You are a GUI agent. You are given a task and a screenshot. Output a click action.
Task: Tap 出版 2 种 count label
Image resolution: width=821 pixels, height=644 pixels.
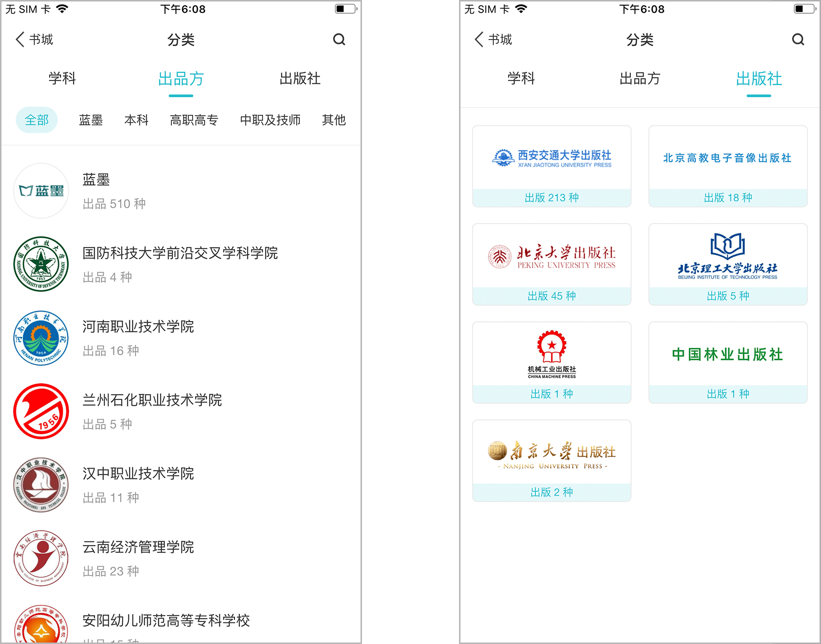tap(552, 493)
